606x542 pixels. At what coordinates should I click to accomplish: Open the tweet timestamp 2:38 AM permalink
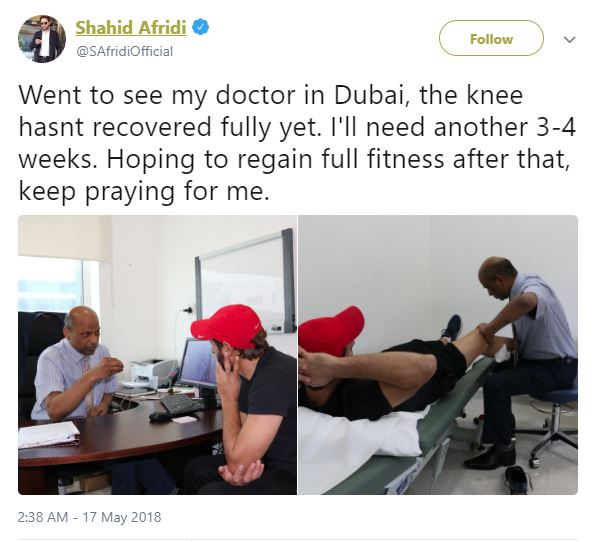click(43, 517)
